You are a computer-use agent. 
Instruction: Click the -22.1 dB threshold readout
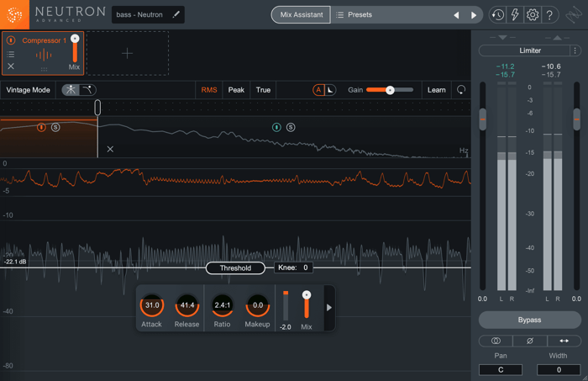pos(15,262)
